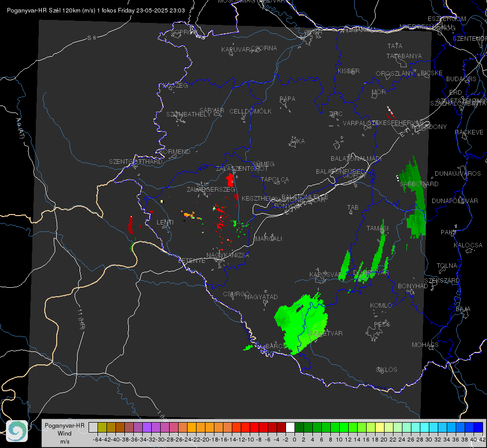The width and height of the screenshot is (487, 448).
Task: Click the ZALAEGERSZEG city label
Action: [x=211, y=189]
